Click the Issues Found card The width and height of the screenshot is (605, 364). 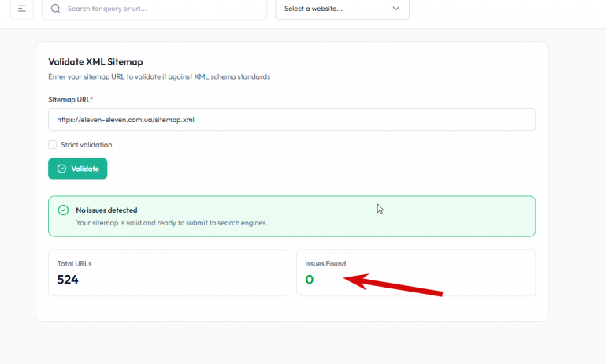coord(416,273)
